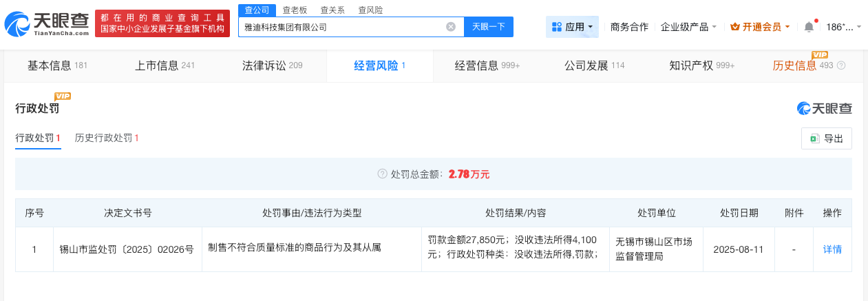Click the 天眼一下 search button
This screenshot has width=868, height=301.
489,27
